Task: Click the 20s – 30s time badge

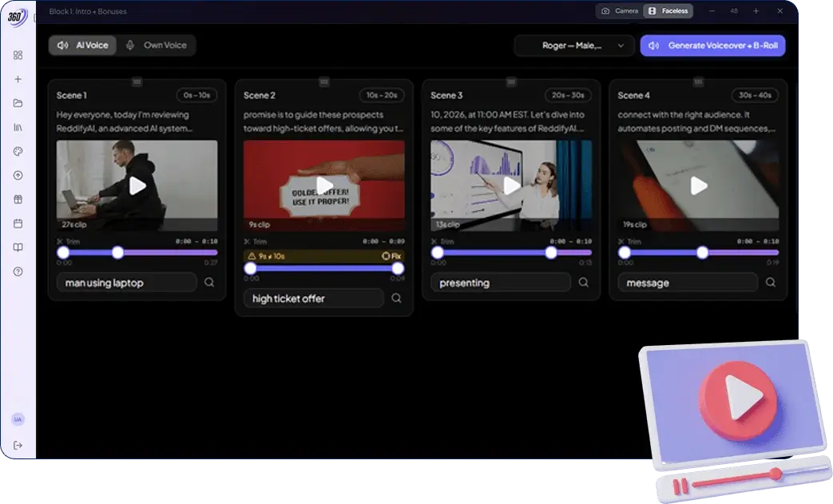Action: pyautogui.click(x=568, y=95)
